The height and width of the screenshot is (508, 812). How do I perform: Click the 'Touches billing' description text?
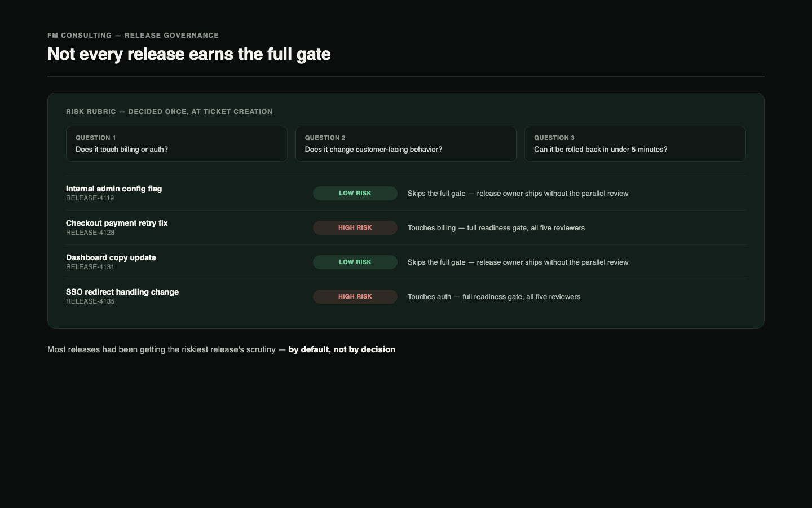coord(496,228)
